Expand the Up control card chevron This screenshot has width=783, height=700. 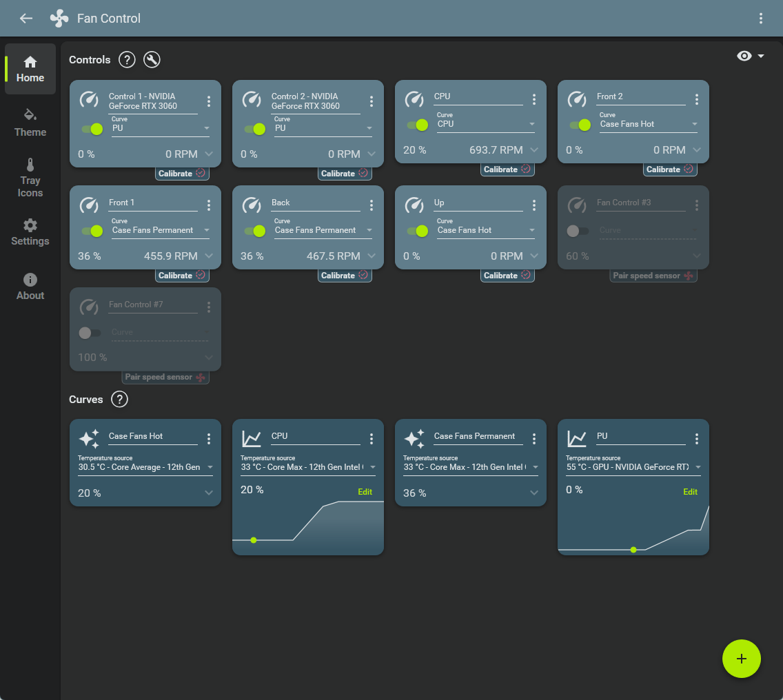pyautogui.click(x=534, y=256)
